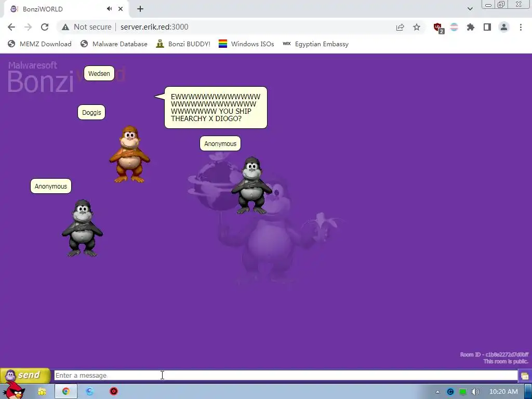Toggle the browser side panel icon
Screen dimensions: 532x399
point(487,27)
